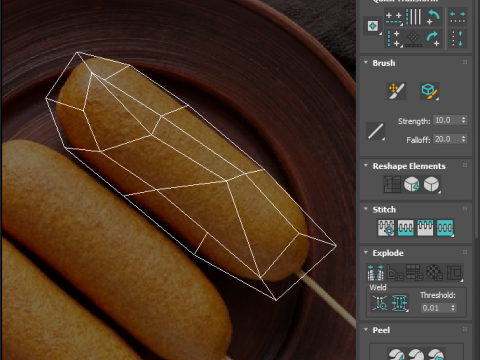Click the Peel rollout grip handle
The image size is (480, 360).
point(465,329)
